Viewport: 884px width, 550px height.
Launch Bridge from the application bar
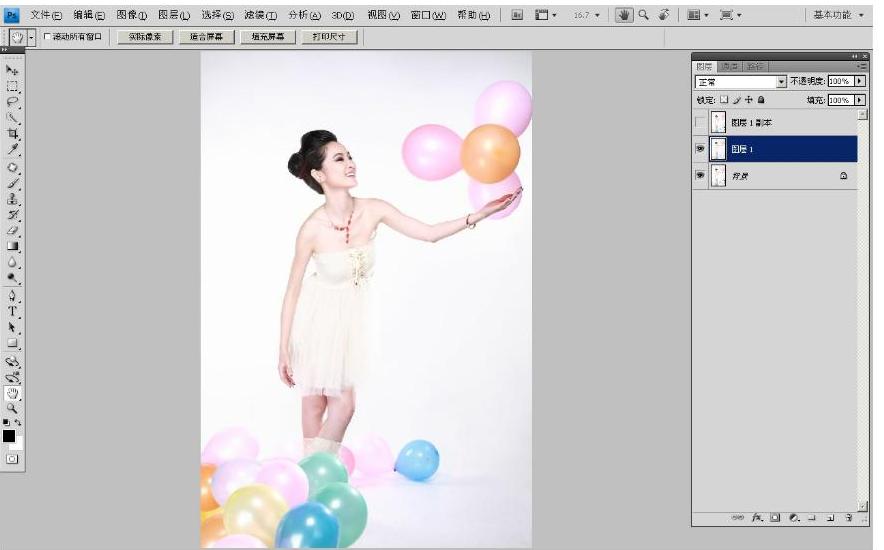[x=517, y=15]
